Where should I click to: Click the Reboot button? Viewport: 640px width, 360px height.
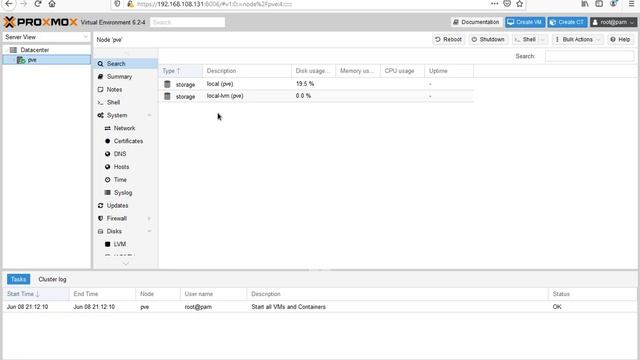point(448,40)
